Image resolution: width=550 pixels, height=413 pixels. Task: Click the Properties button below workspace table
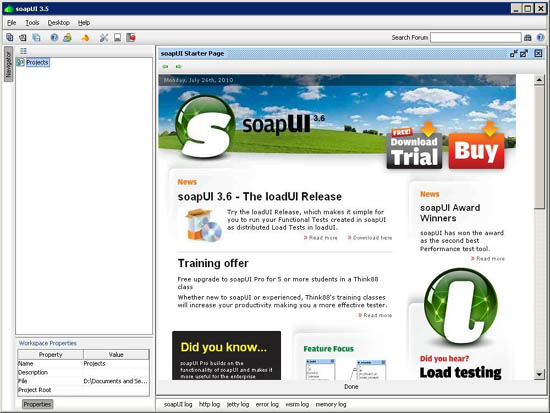click(x=38, y=404)
